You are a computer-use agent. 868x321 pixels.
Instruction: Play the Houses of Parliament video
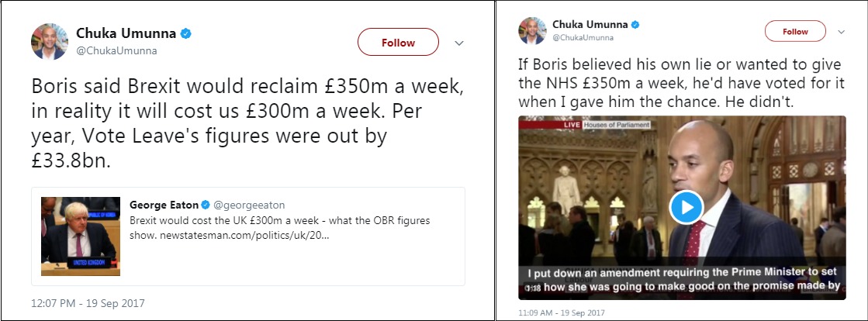(x=686, y=207)
